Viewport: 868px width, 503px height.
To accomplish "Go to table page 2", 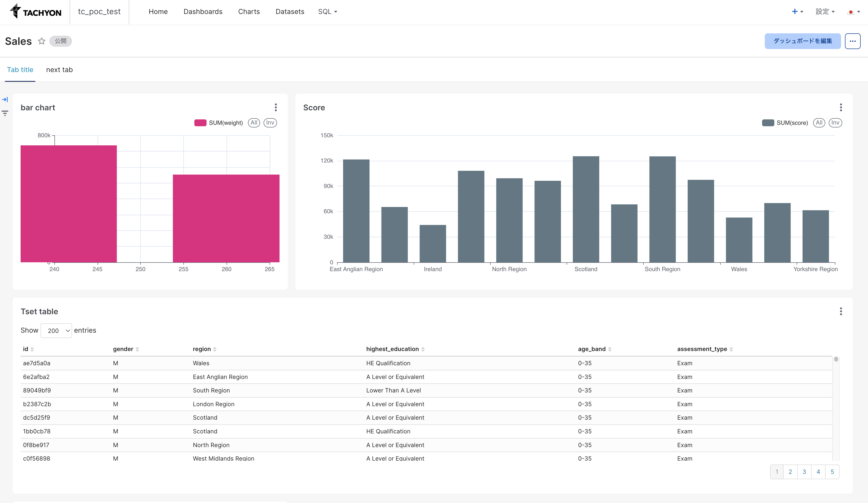I will coord(790,472).
